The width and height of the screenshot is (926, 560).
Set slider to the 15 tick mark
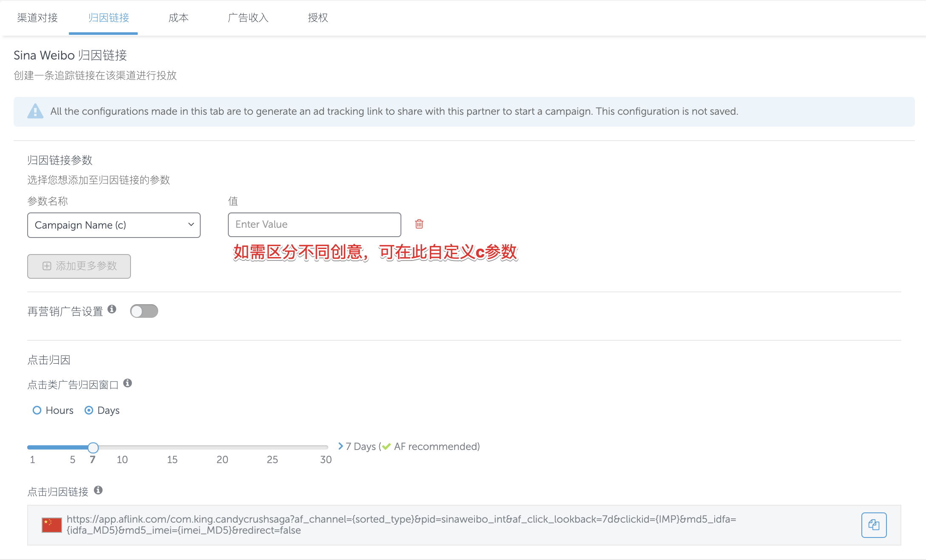[172, 459]
